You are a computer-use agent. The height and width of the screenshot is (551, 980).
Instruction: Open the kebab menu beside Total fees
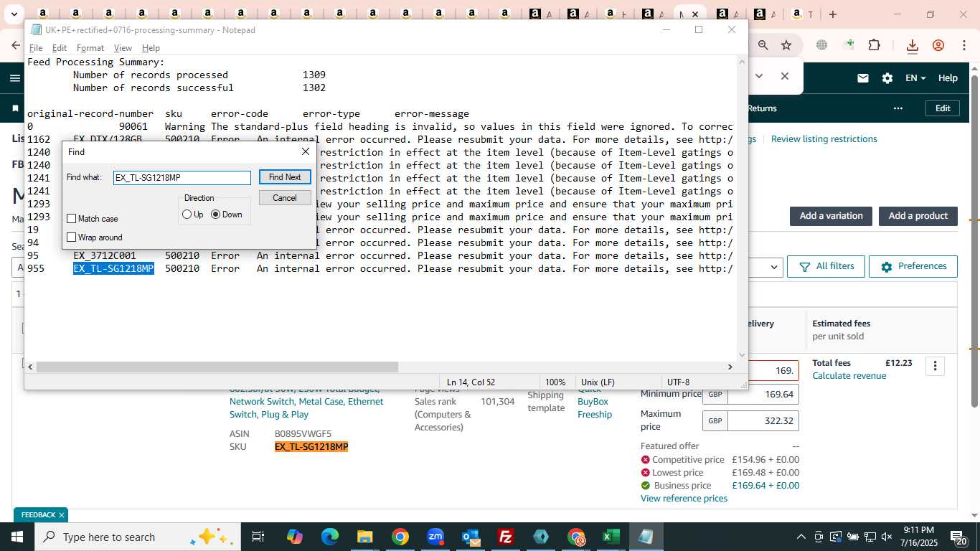pos(935,366)
